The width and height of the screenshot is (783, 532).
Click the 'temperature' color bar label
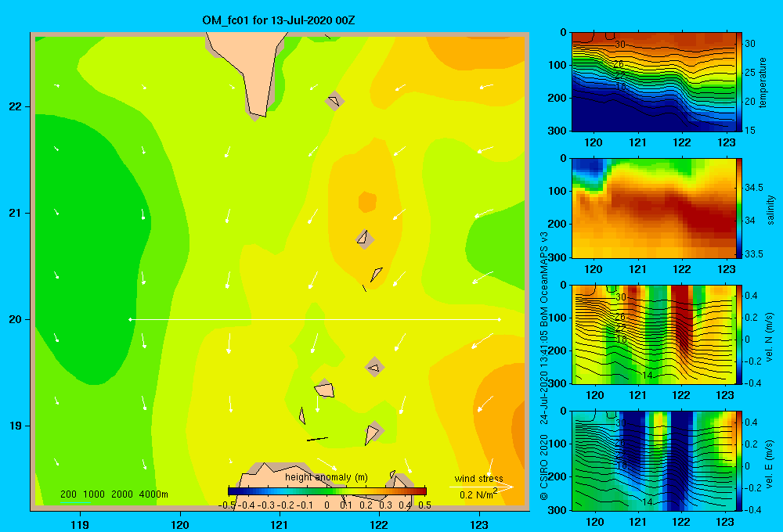[763, 82]
